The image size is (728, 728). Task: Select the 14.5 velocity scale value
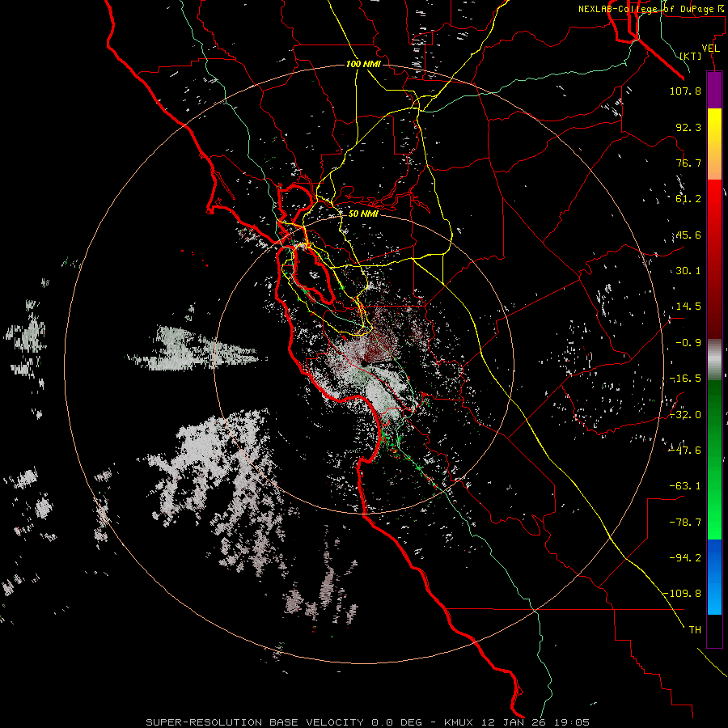(x=688, y=307)
